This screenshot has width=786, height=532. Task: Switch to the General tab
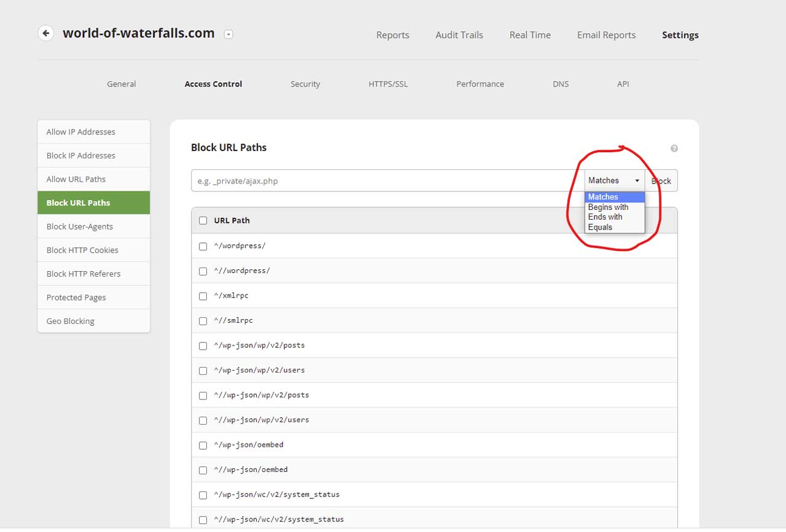click(122, 84)
